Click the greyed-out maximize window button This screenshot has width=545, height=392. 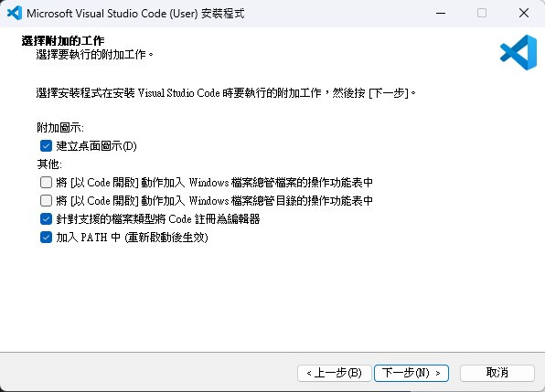tap(482, 13)
